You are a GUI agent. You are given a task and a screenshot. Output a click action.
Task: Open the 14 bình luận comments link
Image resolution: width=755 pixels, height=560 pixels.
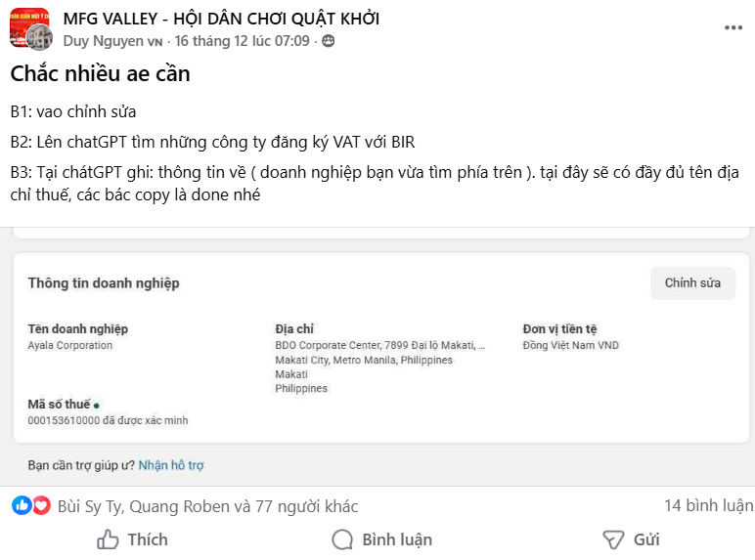pos(708,505)
